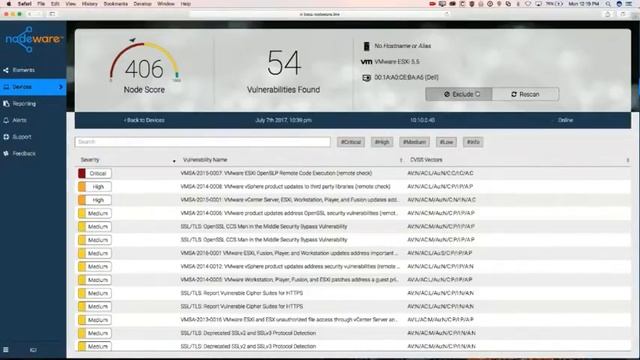Open the History menu
640x360 pixels.
coord(90,4)
